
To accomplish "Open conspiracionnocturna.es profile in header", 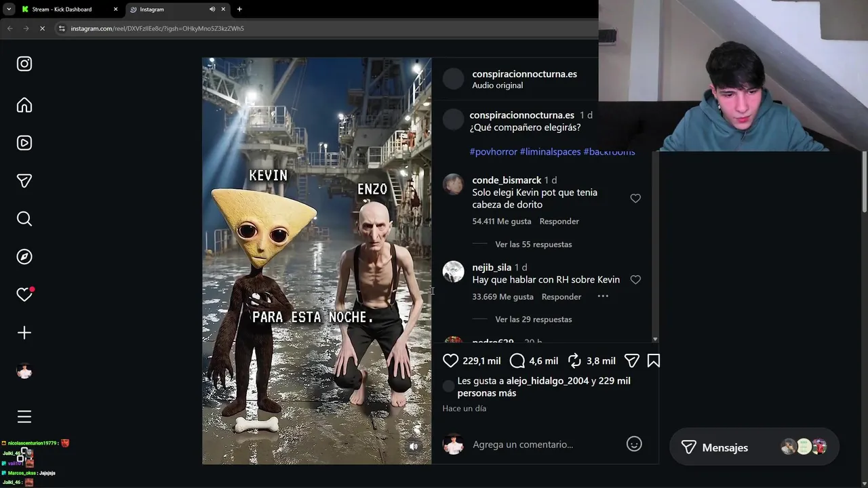I will (x=525, y=74).
